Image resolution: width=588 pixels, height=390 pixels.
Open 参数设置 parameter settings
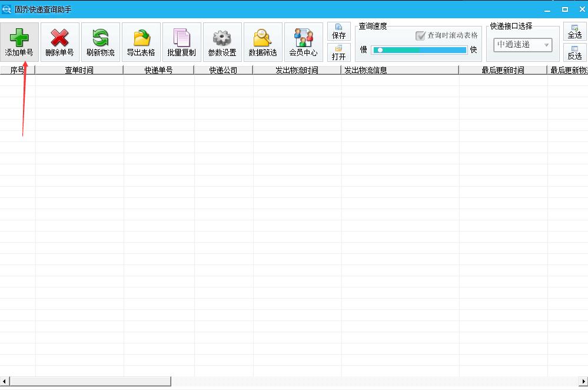click(222, 41)
